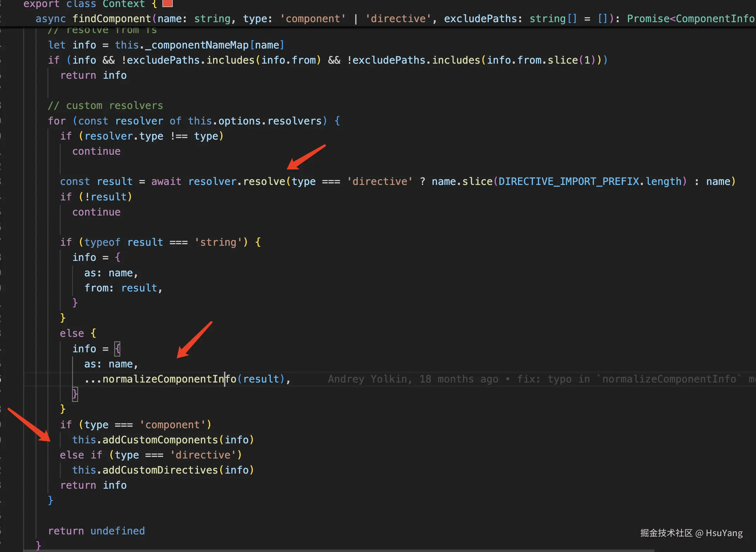The width and height of the screenshot is (756, 552).
Task: Click addCustomComponents method call
Action: [x=160, y=440]
